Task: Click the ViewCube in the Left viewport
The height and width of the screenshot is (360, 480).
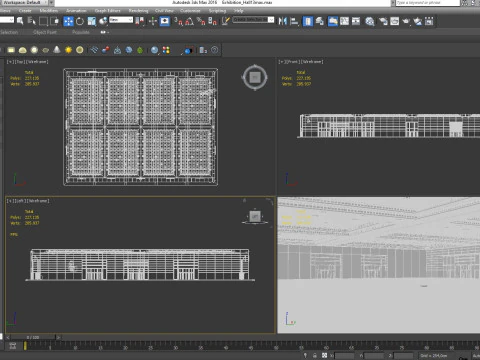Action: click(x=255, y=217)
